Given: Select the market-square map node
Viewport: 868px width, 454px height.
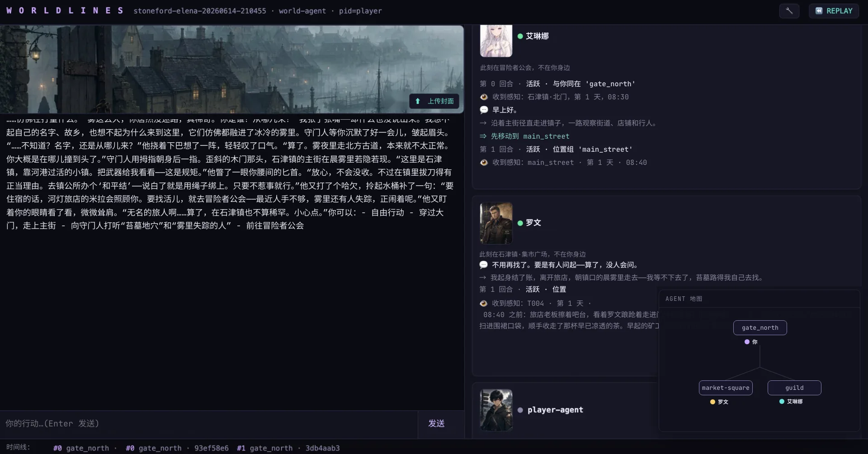Looking at the screenshot, I should coord(726,388).
